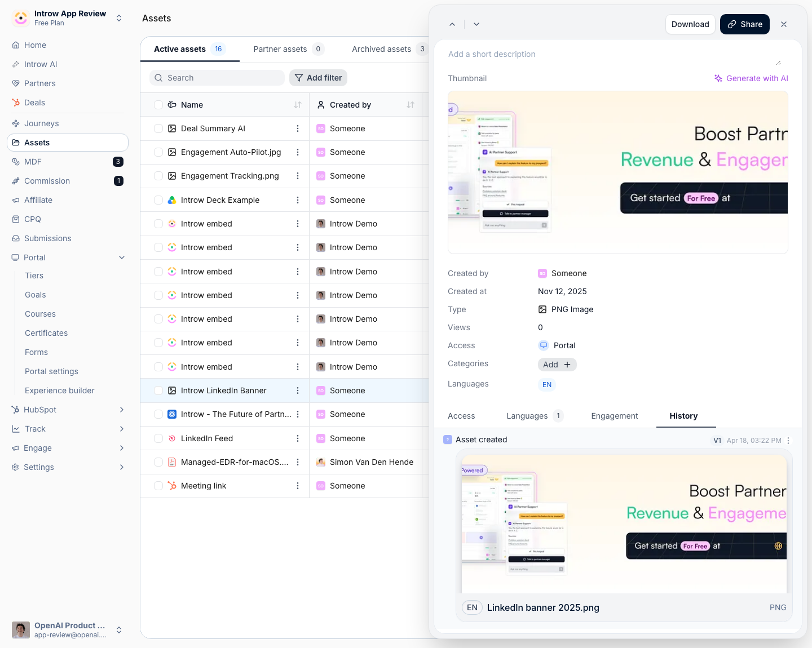This screenshot has height=648, width=812.
Task: Select the Meeting link row checkbox
Action: click(x=158, y=486)
